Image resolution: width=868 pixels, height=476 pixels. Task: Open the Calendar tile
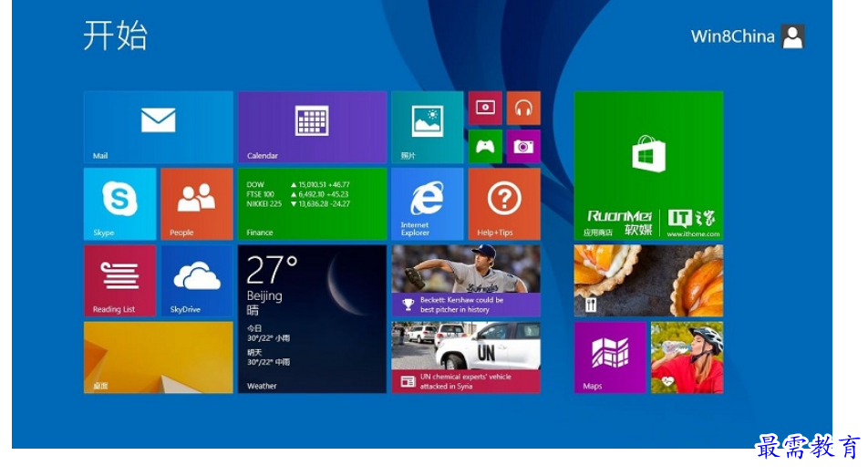pos(312,128)
